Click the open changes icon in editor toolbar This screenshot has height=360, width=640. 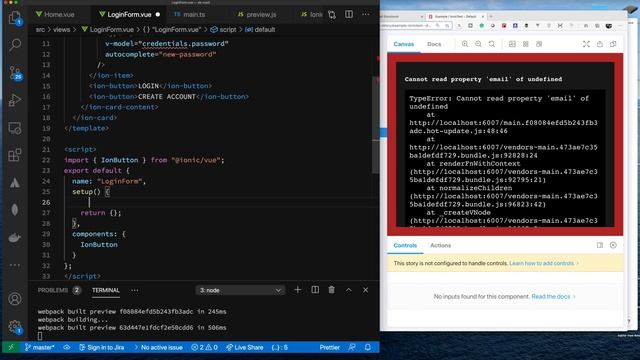(x=332, y=15)
